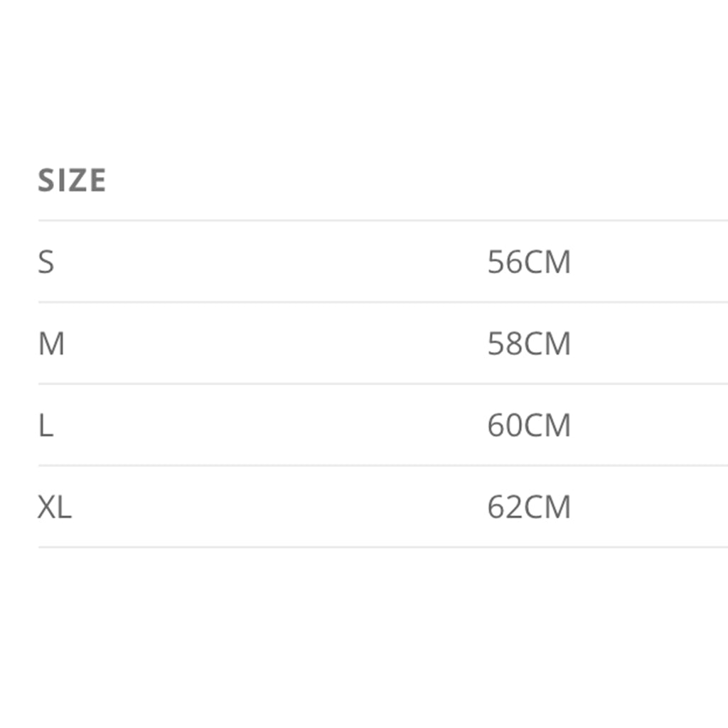Click the 62CM measurement value
728x728 pixels.
(x=529, y=508)
